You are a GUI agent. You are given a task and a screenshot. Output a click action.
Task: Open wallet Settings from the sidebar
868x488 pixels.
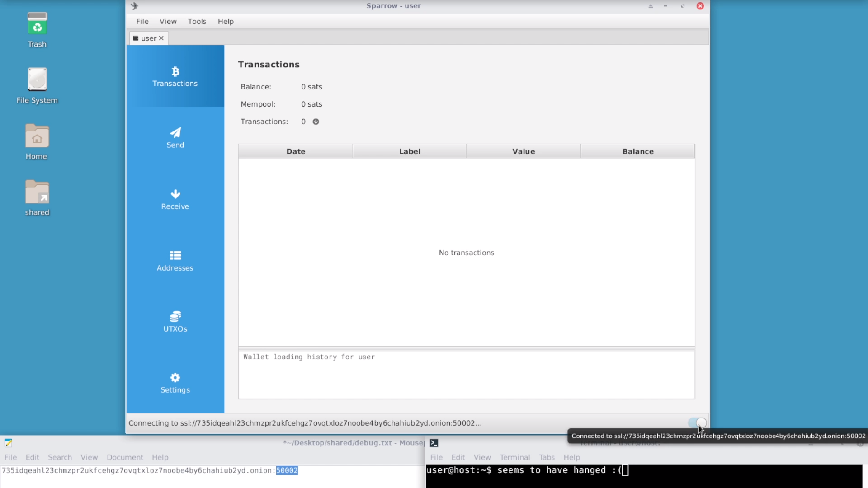click(x=175, y=383)
